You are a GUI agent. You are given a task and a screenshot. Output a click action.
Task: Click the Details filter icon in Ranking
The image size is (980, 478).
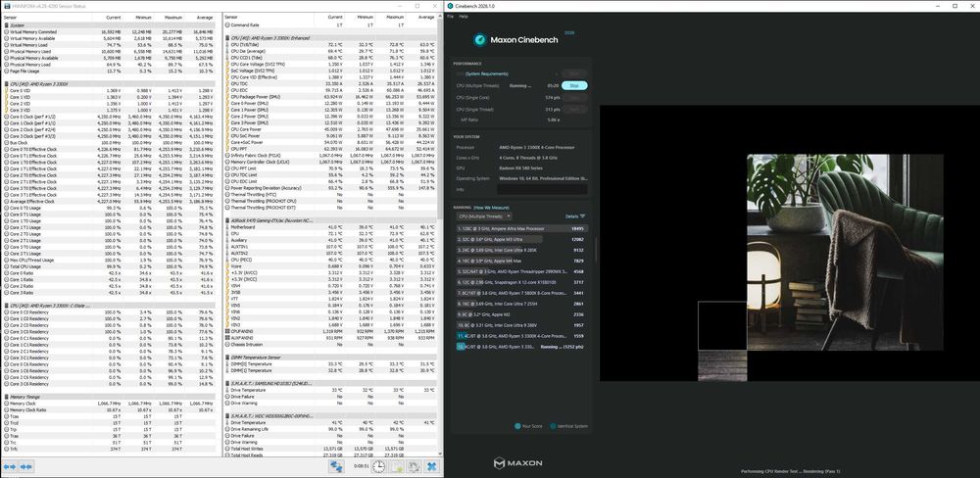[x=582, y=216]
